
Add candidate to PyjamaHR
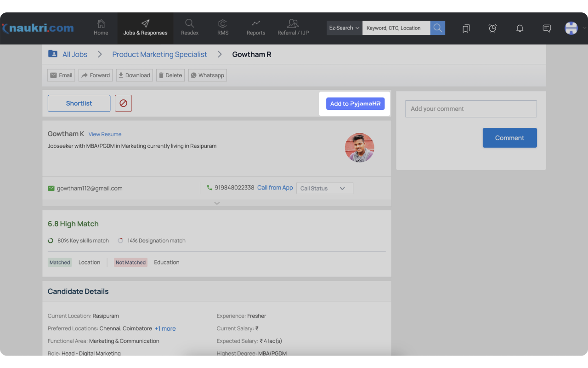(355, 103)
